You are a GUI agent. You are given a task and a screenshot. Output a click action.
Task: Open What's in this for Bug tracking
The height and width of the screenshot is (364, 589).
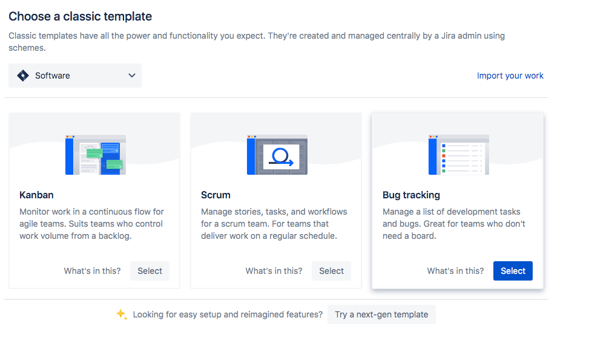tap(455, 271)
